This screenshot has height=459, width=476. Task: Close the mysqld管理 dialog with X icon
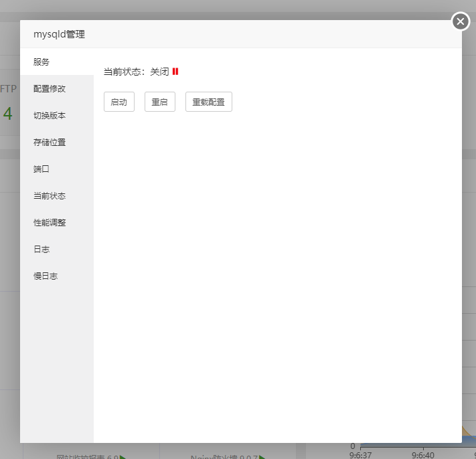(461, 21)
